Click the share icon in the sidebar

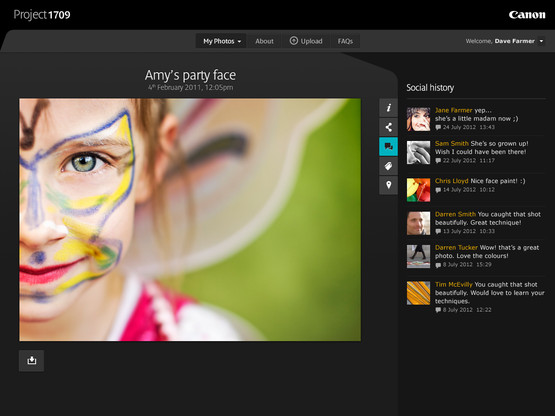388,127
